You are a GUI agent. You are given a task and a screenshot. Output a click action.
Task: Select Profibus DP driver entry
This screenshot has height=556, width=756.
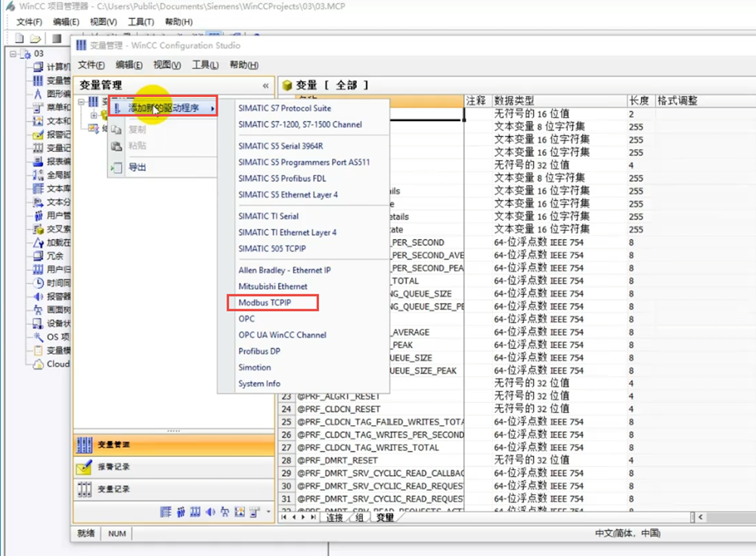point(259,351)
